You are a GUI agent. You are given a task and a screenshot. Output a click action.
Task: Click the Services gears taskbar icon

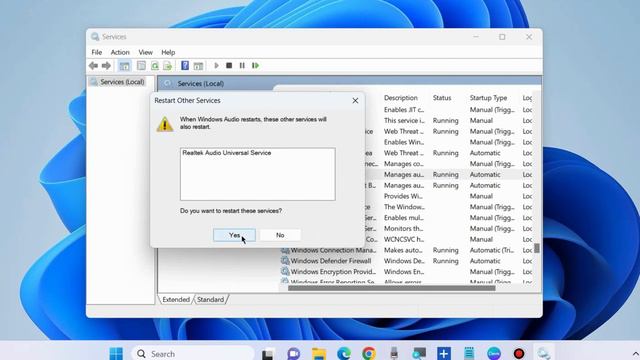point(544,353)
